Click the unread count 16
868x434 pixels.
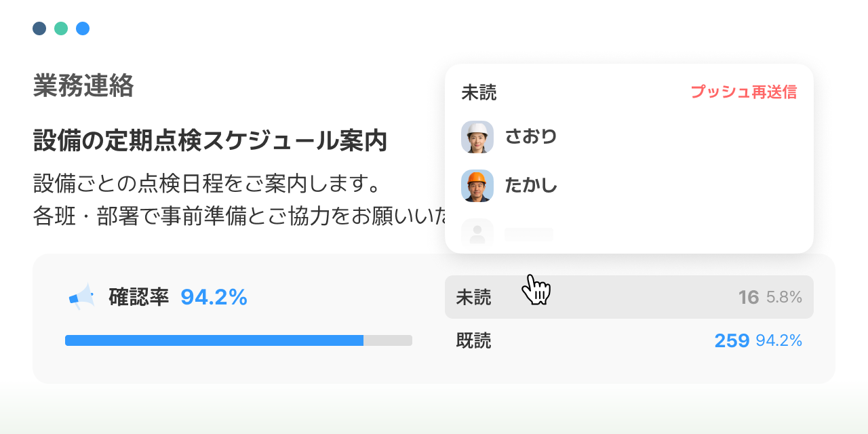pos(749,297)
